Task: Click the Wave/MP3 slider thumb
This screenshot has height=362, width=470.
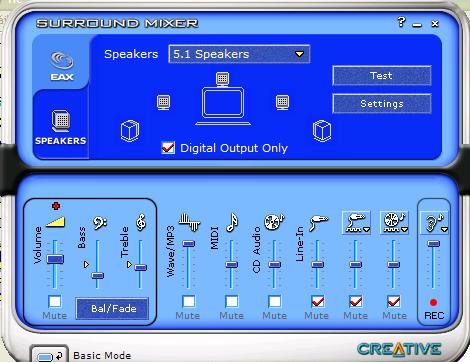Action: pos(188,244)
